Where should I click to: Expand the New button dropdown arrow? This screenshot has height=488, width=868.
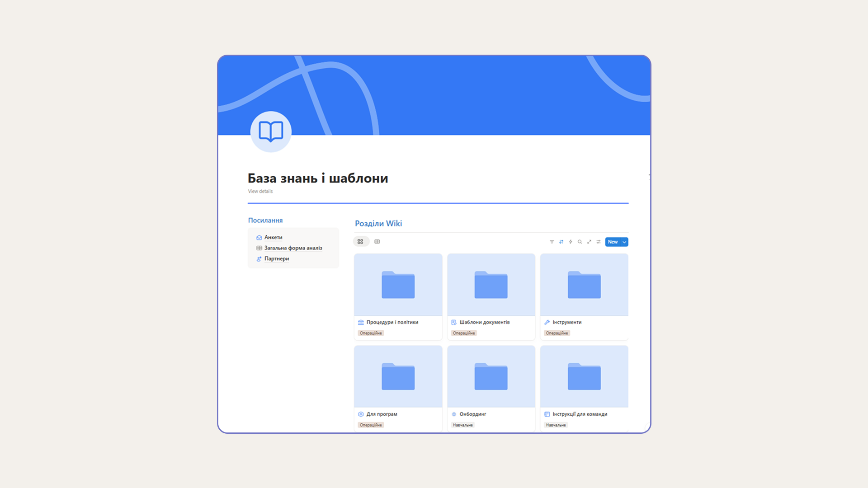pyautogui.click(x=624, y=242)
